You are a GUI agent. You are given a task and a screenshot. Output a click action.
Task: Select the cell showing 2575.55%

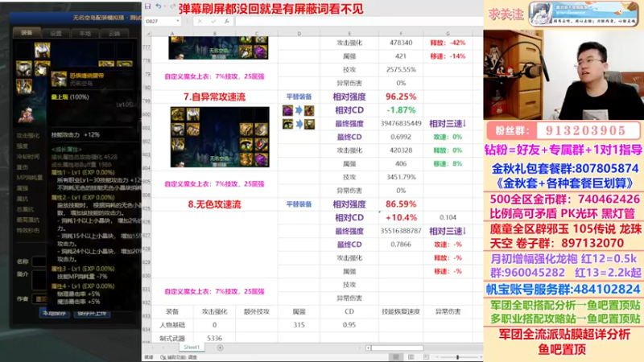400,70
